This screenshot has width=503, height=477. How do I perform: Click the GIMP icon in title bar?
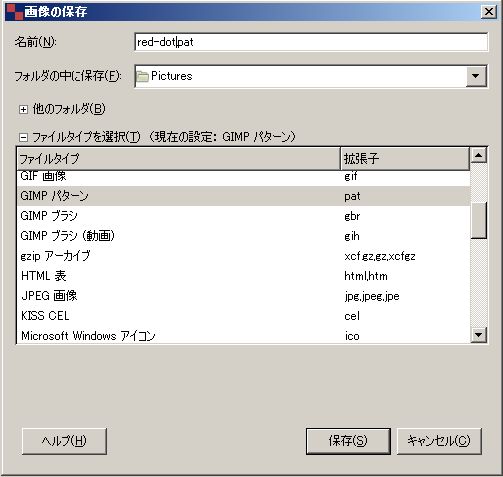pos(15,12)
